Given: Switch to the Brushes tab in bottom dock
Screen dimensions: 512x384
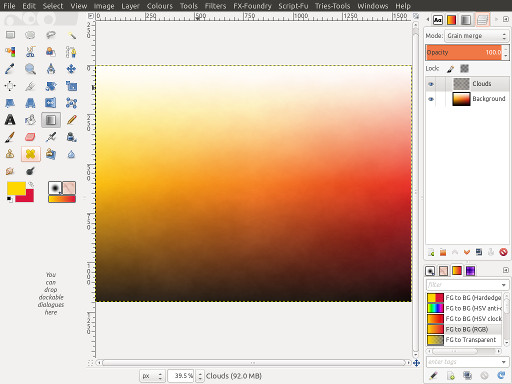Looking at the screenshot, I should (x=430, y=271).
